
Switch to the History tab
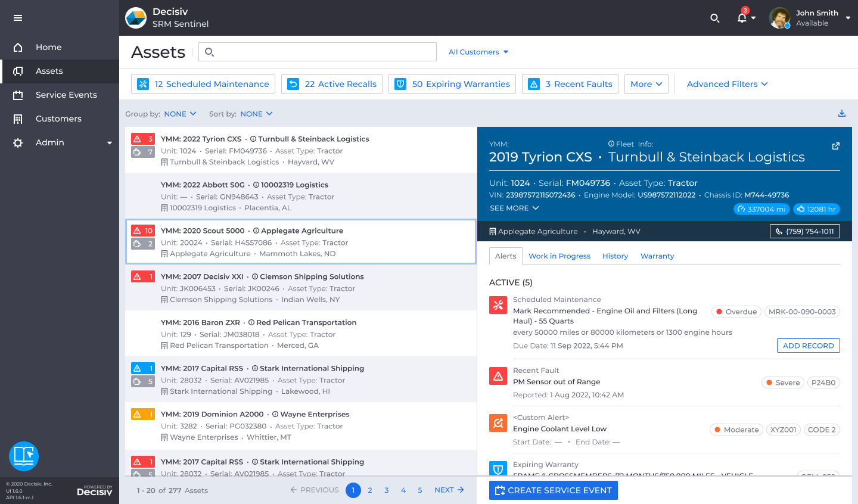click(x=615, y=256)
